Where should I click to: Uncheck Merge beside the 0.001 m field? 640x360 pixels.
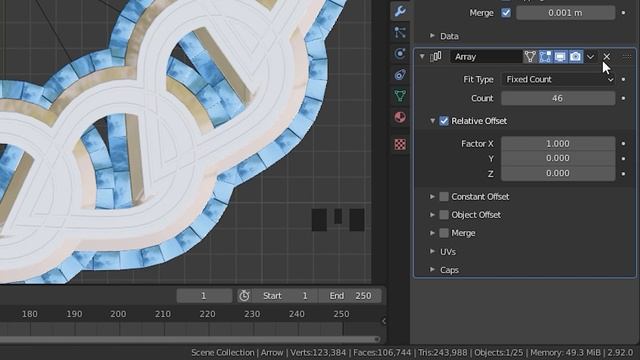point(506,13)
